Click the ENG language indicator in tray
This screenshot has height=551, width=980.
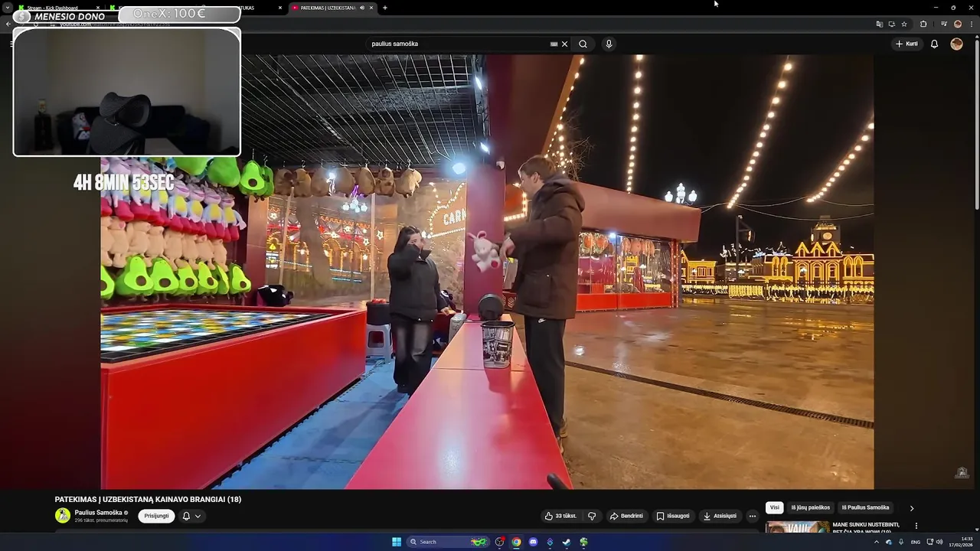915,542
